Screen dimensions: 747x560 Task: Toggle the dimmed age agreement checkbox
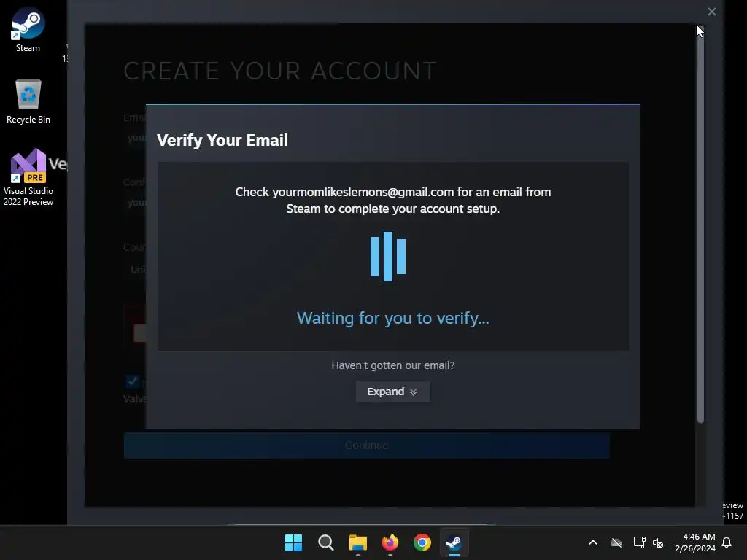(132, 381)
